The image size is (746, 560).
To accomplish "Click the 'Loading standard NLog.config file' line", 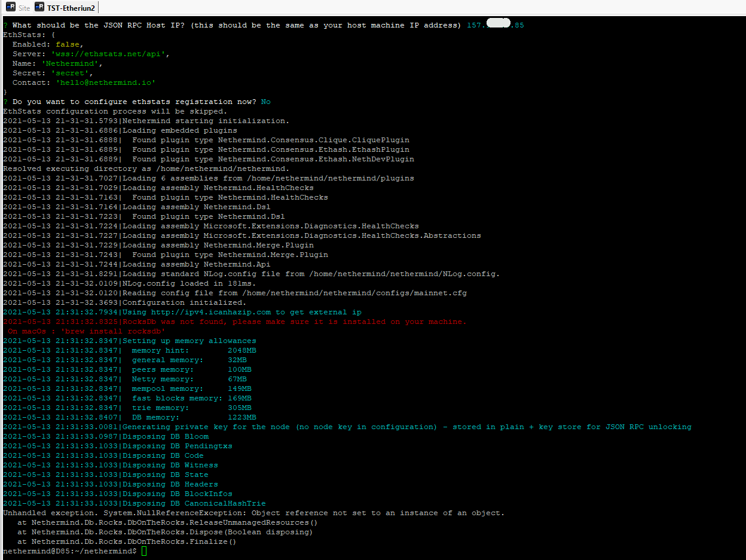I will tap(252, 274).
